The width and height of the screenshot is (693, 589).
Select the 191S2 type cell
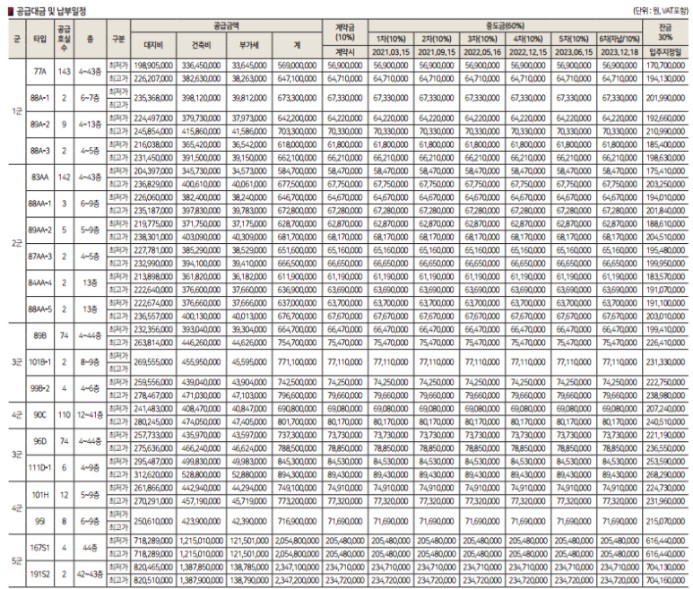(x=40, y=574)
